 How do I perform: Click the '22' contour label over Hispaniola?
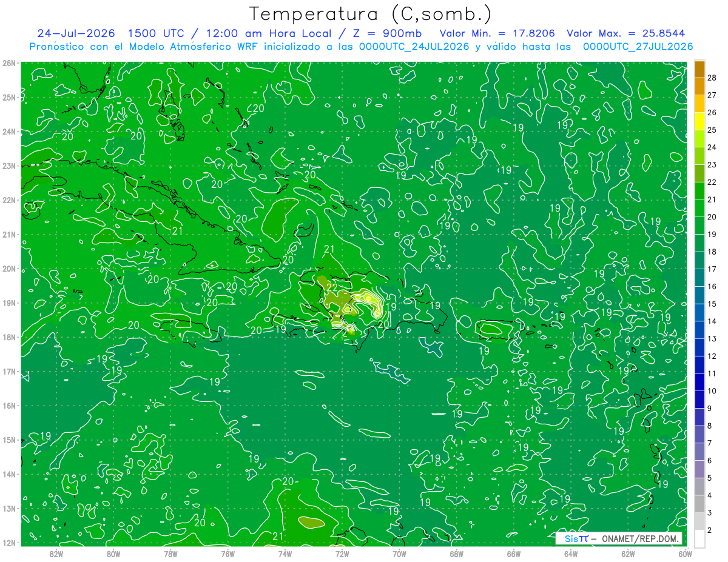click(332, 287)
